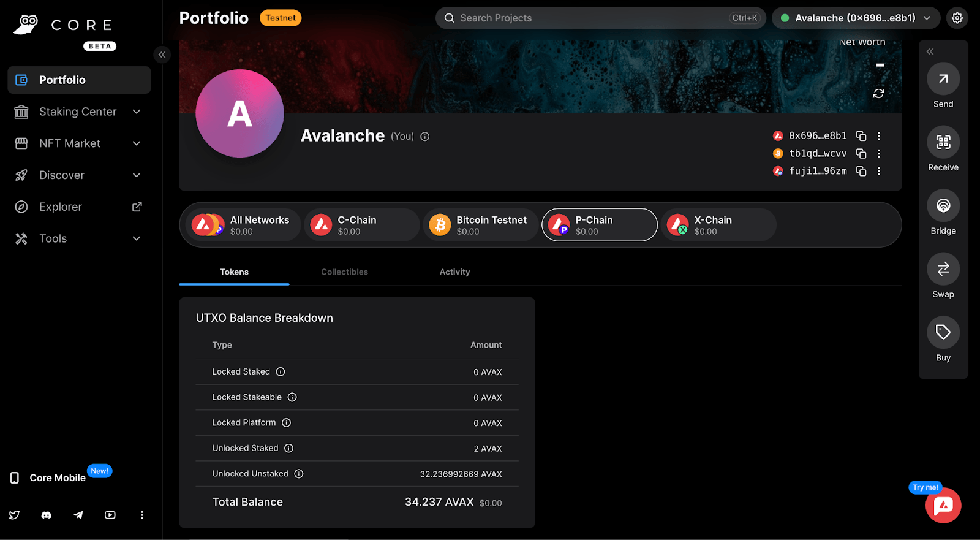The image size is (980, 540).
Task: Select the Bitcoin Testnet network
Action: 480,225
